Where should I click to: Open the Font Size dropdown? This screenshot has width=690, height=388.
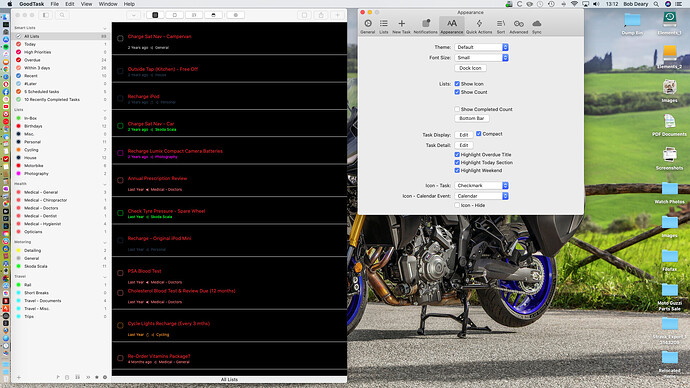(481, 58)
